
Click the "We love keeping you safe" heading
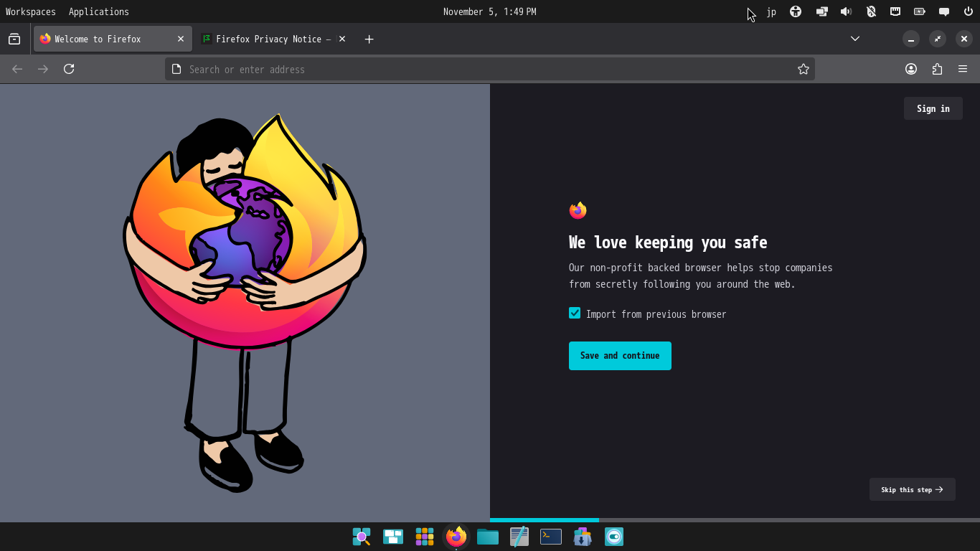pyautogui.click(x=668, y=242)
